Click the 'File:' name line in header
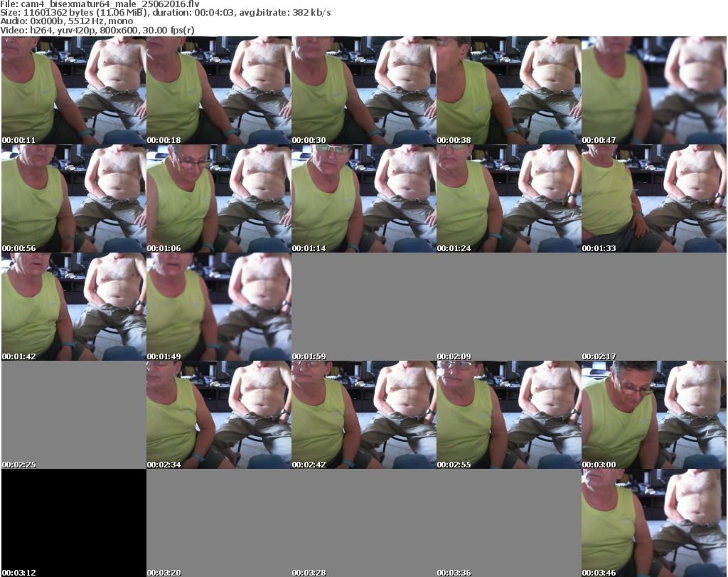This screenshot has height=577, width=728. click(x=100, y=4)
